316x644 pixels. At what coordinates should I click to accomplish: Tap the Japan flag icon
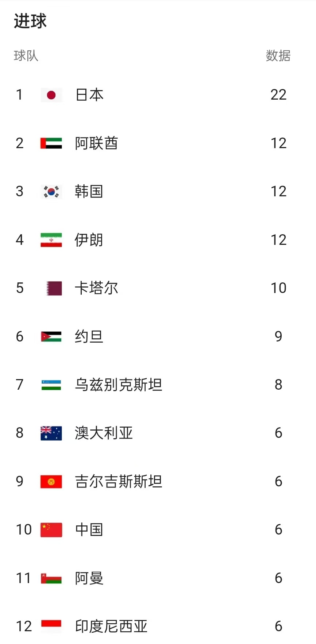tap(51, 95)
